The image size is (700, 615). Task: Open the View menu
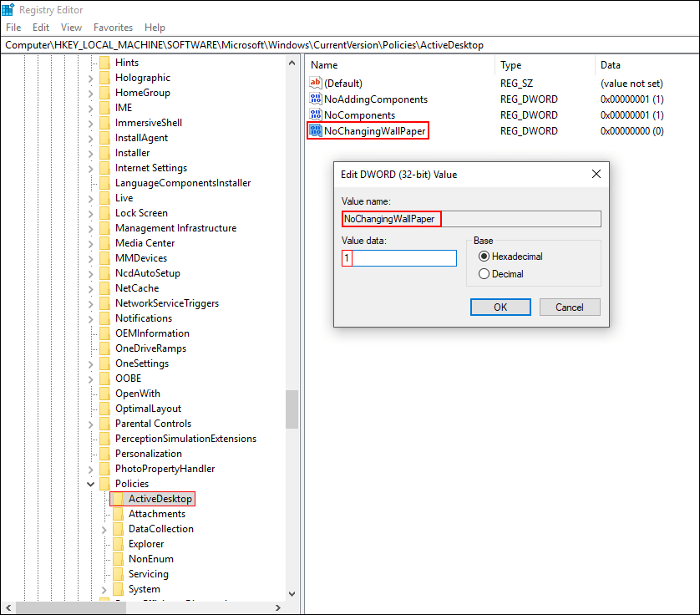(x=72, y=28)
